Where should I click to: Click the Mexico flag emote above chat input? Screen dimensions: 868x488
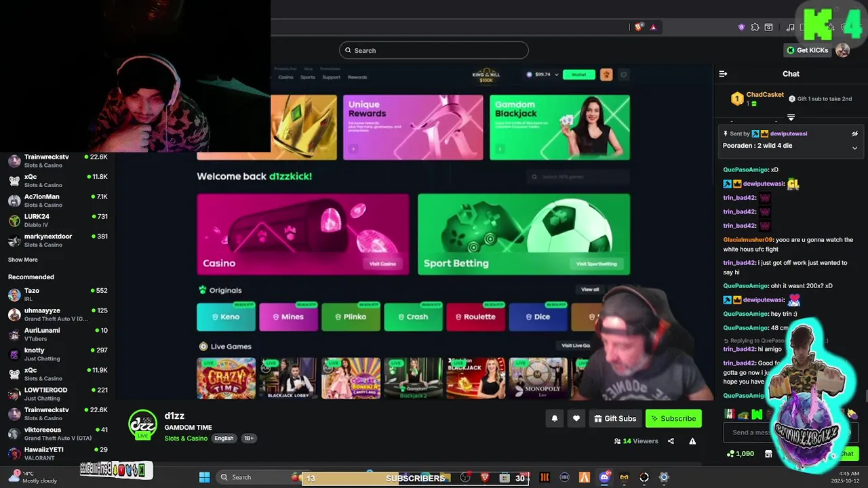coord(730,414)
